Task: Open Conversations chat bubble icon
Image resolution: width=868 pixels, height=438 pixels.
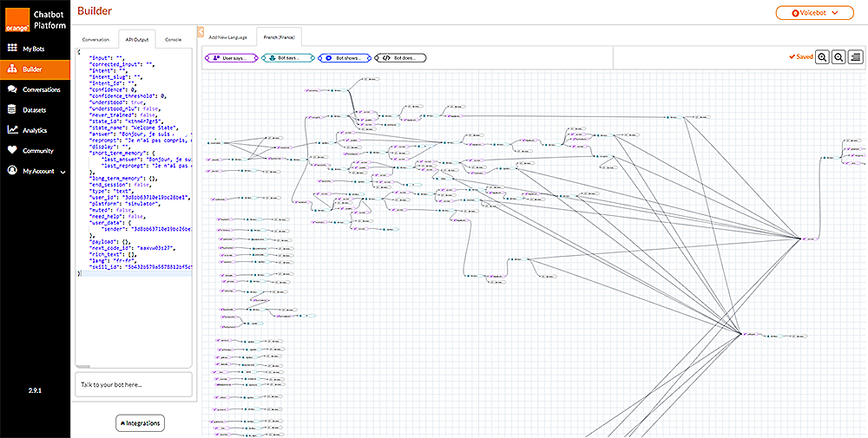Action: [12, 89]
